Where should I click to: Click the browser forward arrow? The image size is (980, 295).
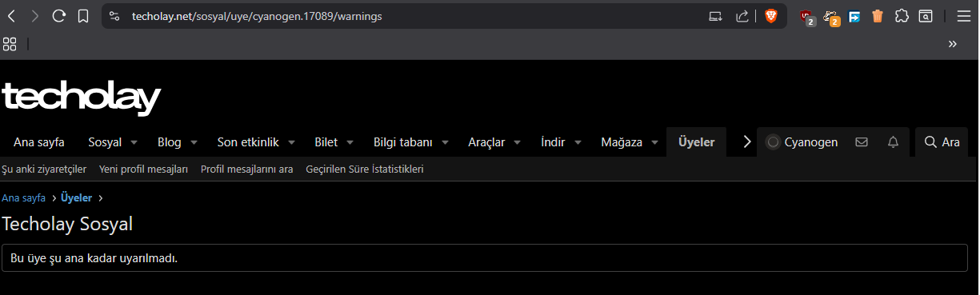(34, 16)
